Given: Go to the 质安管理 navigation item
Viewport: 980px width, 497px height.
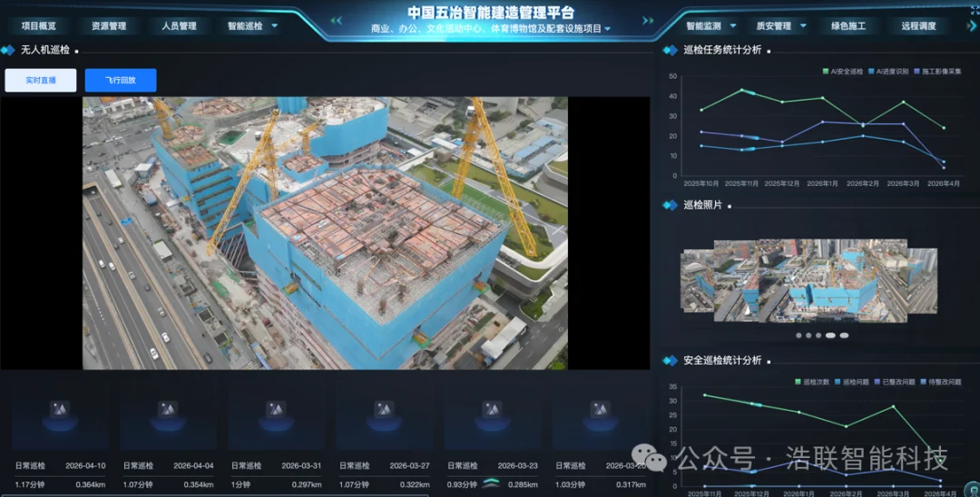Looking at the screenshot, I should [x=774, y=25].
